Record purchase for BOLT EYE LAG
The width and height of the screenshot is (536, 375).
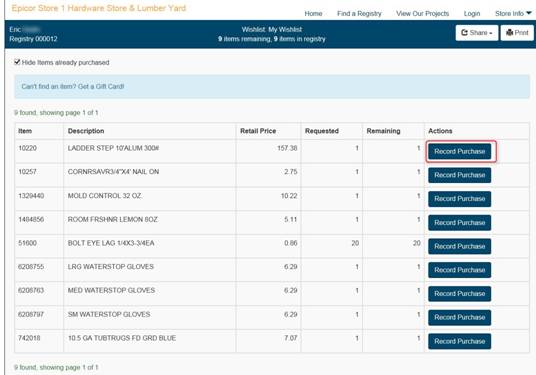click(459, 246)
